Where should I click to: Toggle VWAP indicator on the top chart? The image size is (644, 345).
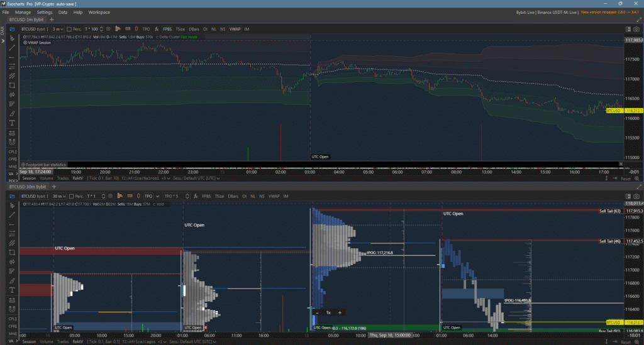click(235, 29)
